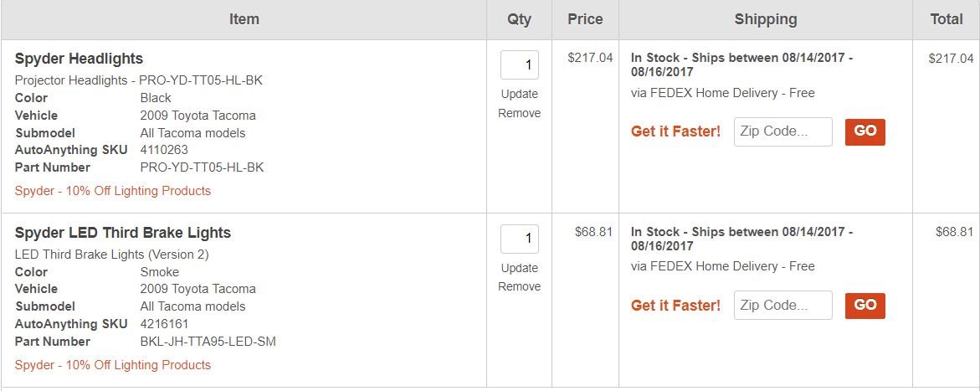This screenshot has height=391, width=980.
Task: Click the Total column header
Action: (x=947, y=19)
